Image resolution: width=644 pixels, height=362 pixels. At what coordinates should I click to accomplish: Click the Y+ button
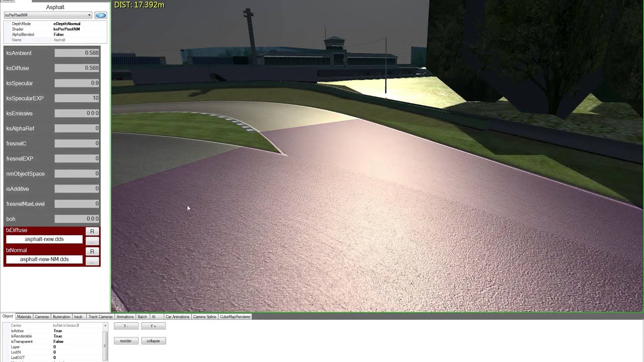153,326
